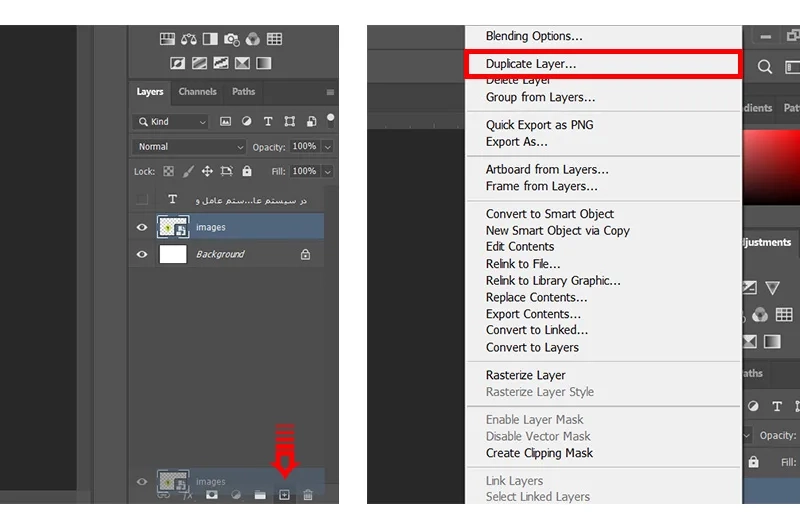This screenshot has width=800, height=530.
Task: Open the Layers panel menu icon
Action: coord(330,92)
